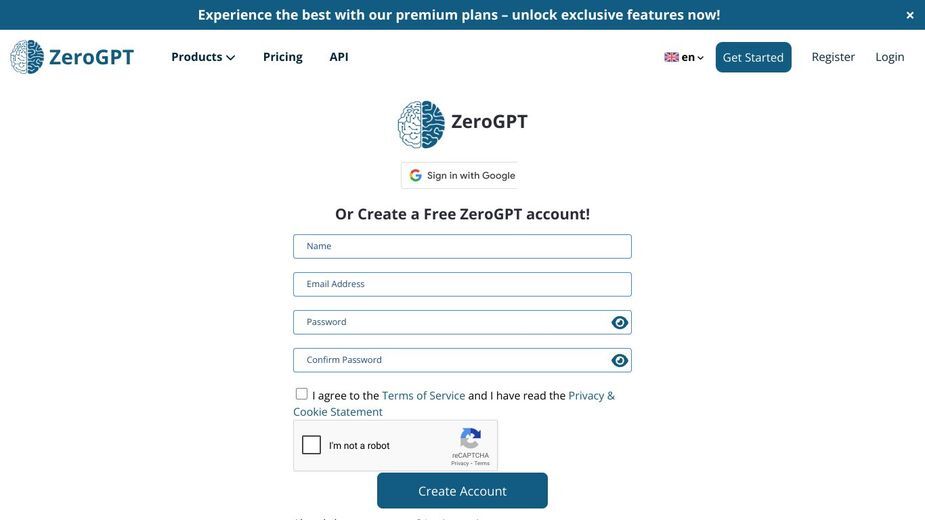Expand the Products dropdown menu
The width and height of the screenshot is (925, 520).
tap(203, 57)
